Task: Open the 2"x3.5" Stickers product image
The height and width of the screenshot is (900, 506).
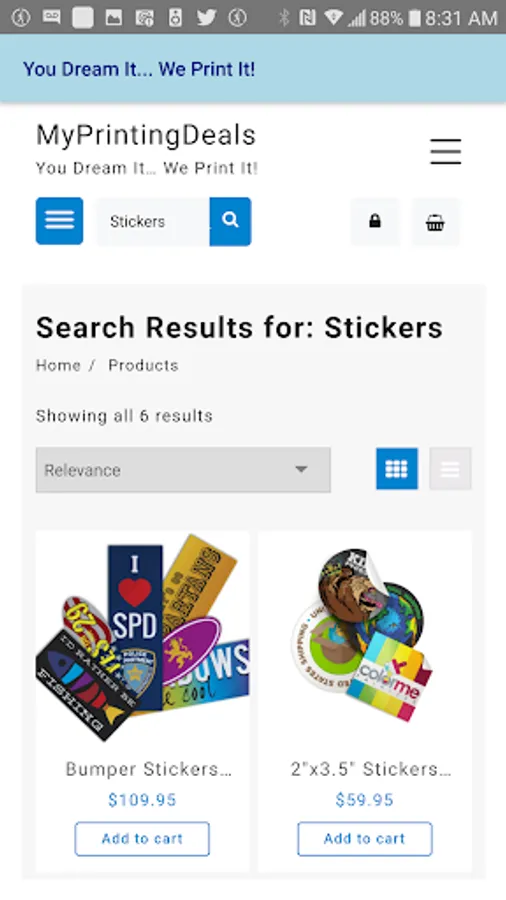Action: click(365, 637)
